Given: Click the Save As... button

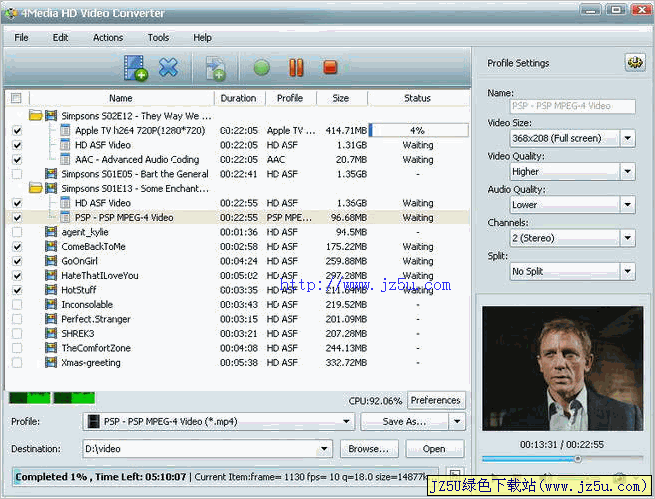Looking at the screenshot, I should point(404,421).
